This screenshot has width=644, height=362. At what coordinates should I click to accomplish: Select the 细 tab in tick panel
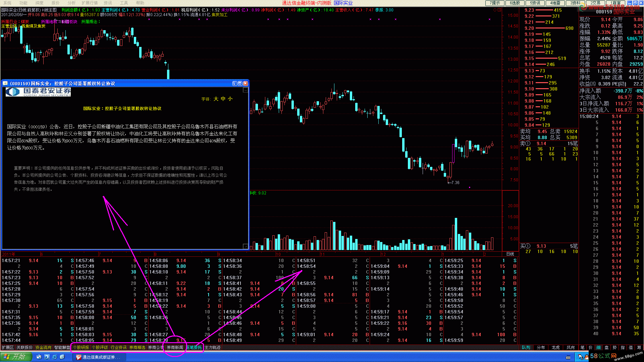599,348
